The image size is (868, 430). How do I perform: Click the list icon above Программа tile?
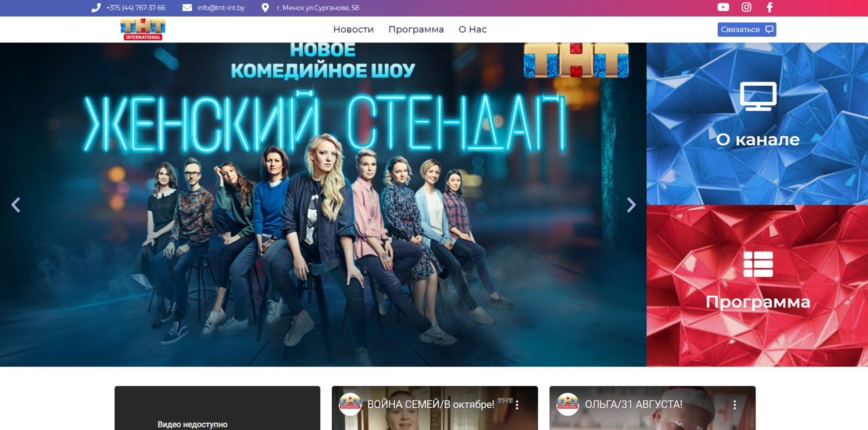coord(758,264)
